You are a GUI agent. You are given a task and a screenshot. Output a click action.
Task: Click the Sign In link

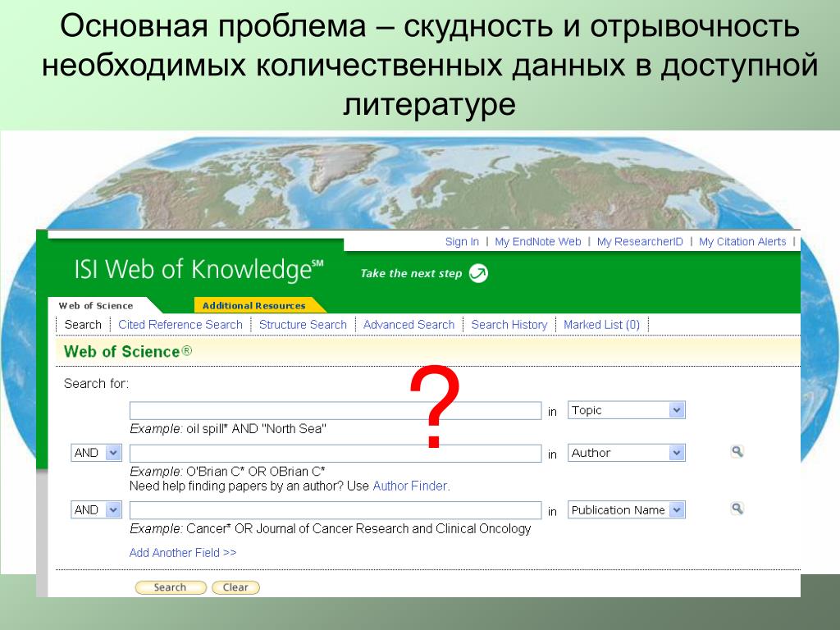point(462,242)
